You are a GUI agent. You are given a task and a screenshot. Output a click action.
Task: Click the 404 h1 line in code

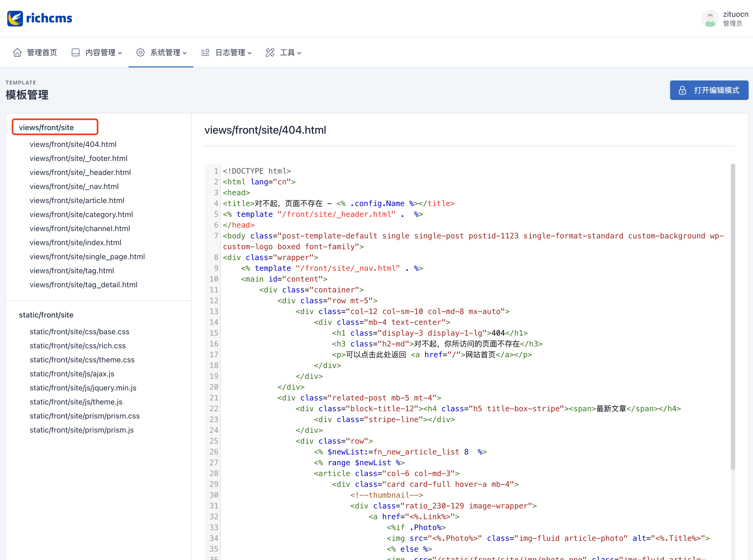[430, 333]
